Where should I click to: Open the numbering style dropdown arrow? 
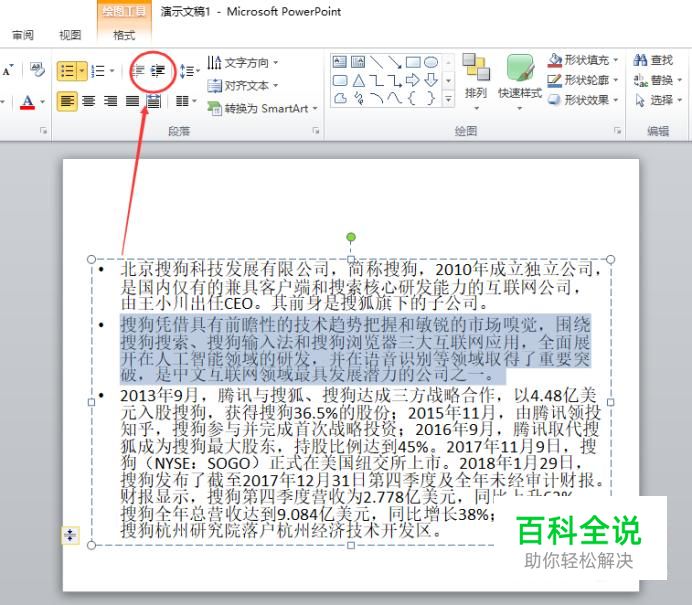112,71
